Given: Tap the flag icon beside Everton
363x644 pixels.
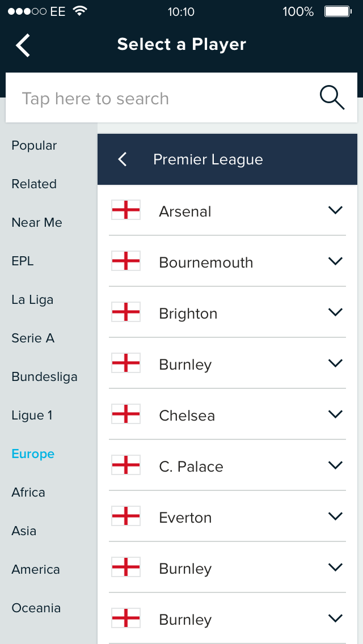Looking at the screenshot, I should point(126,516).
